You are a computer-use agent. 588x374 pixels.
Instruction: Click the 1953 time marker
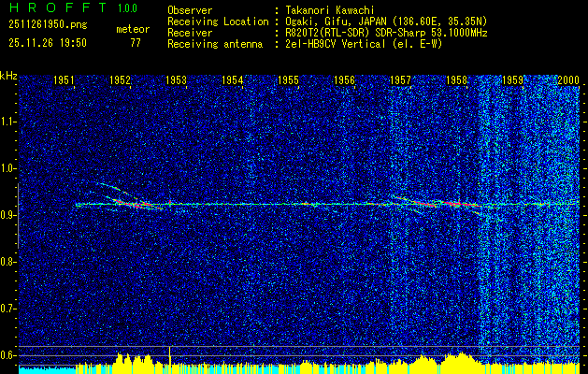176,79
